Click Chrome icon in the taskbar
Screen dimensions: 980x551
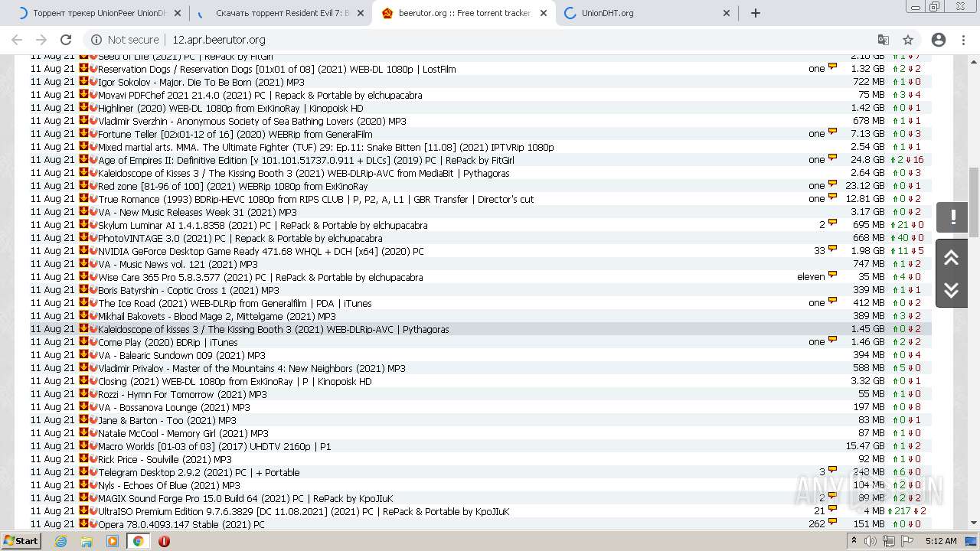(138, 541)
